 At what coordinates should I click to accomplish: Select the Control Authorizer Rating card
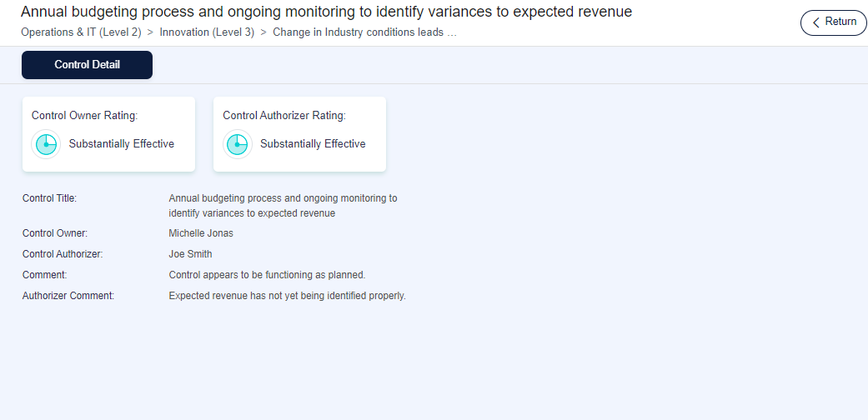click(299, 134)
